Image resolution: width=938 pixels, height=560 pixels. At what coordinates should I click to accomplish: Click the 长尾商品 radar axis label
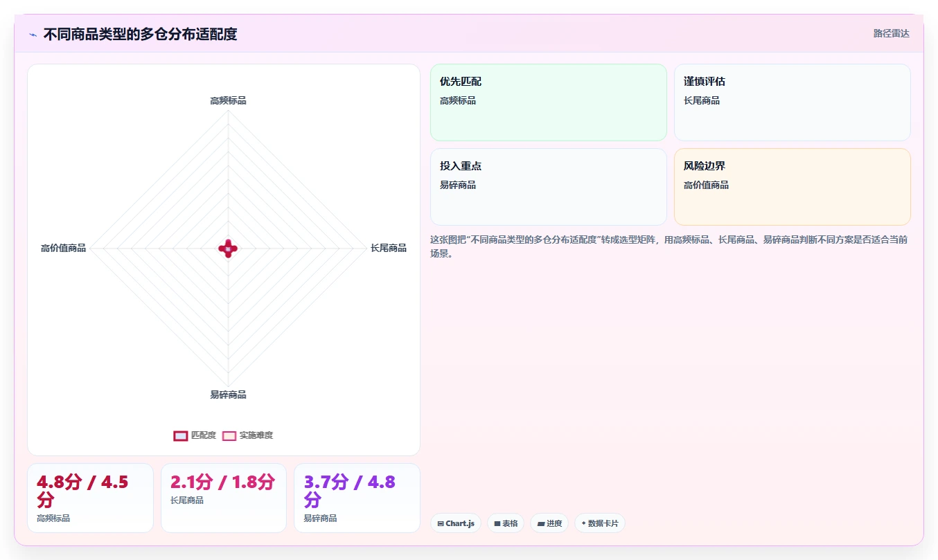[389, 248]
